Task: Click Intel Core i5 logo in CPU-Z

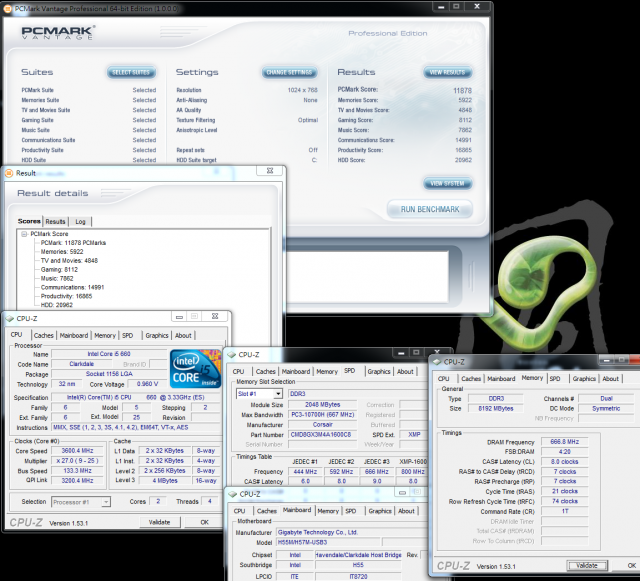Action: (x=195, y=368)
